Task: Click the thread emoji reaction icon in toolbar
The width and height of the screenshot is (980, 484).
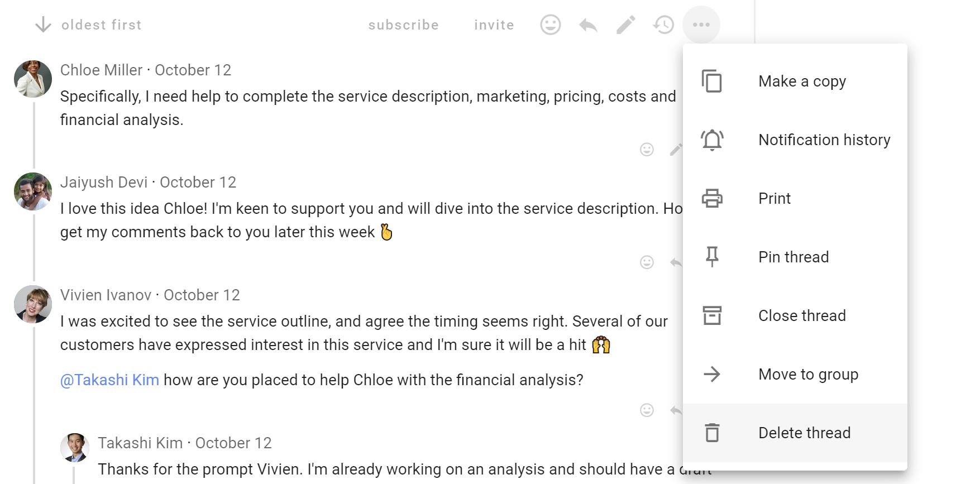Action: point(550,25)
